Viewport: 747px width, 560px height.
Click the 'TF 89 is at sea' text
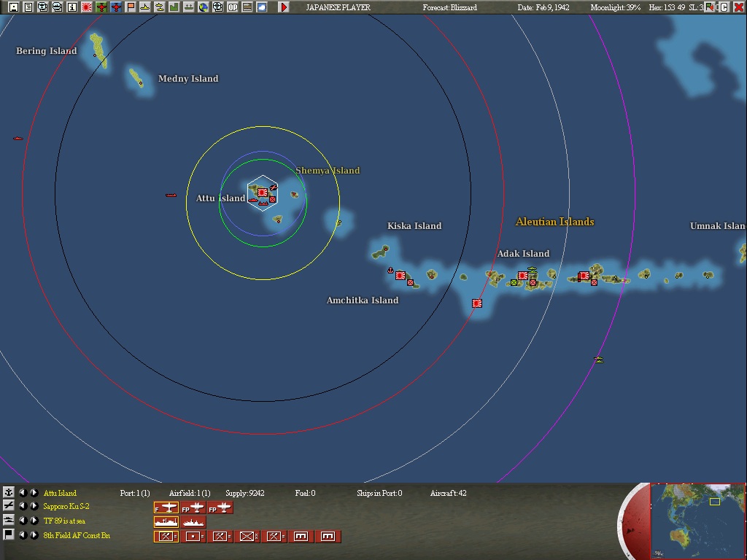tap(66, 521)
